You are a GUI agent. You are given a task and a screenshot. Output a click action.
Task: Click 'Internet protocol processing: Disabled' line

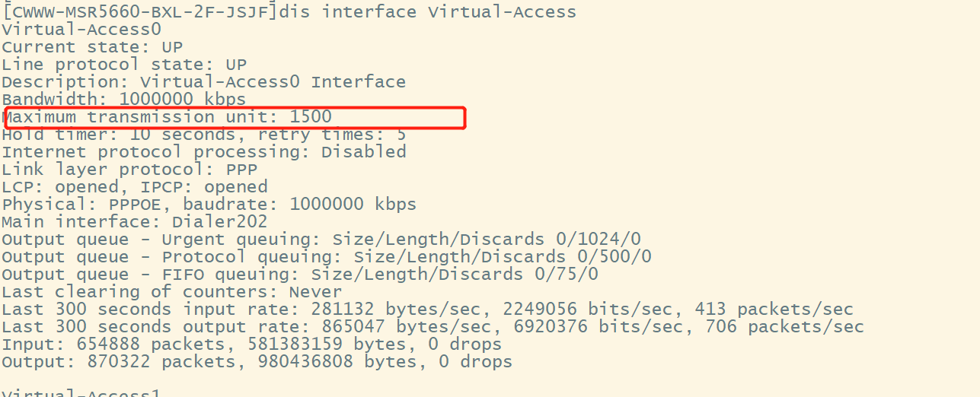click(x=203, y=152)
